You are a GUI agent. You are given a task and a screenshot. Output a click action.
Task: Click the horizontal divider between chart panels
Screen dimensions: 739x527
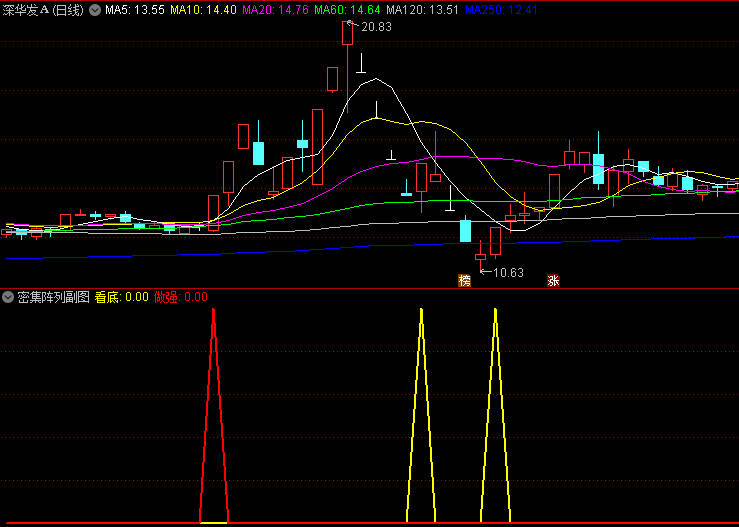tap(369, 289)
